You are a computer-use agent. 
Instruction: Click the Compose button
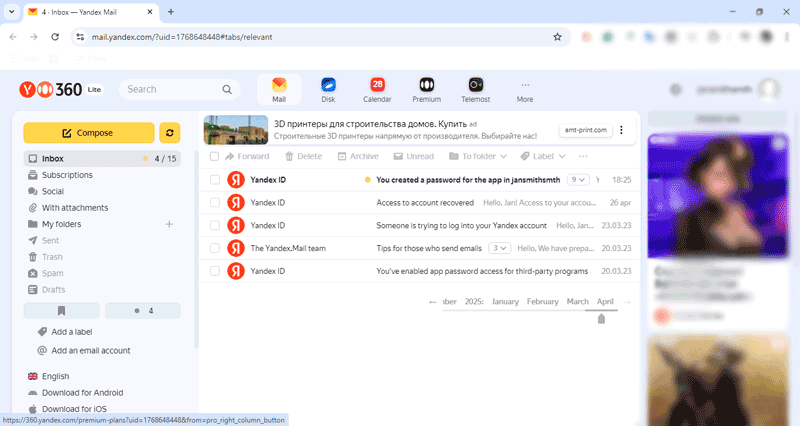[89, 133]
